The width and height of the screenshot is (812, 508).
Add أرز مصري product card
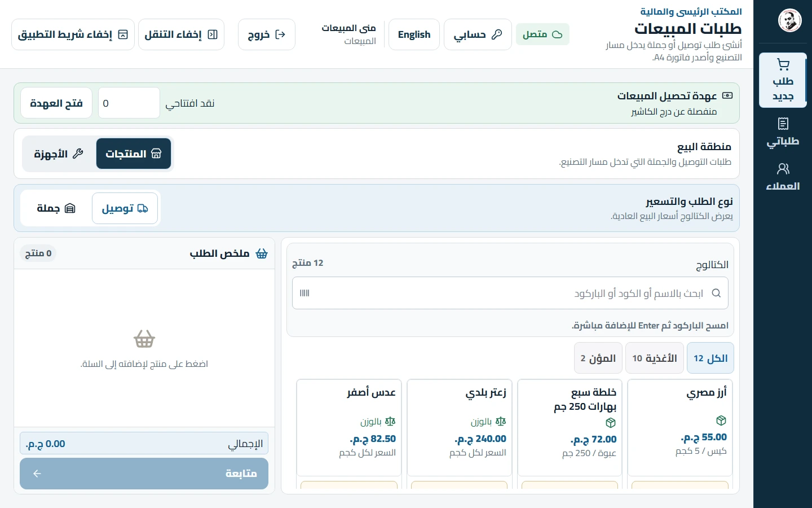tap(680, 428)
